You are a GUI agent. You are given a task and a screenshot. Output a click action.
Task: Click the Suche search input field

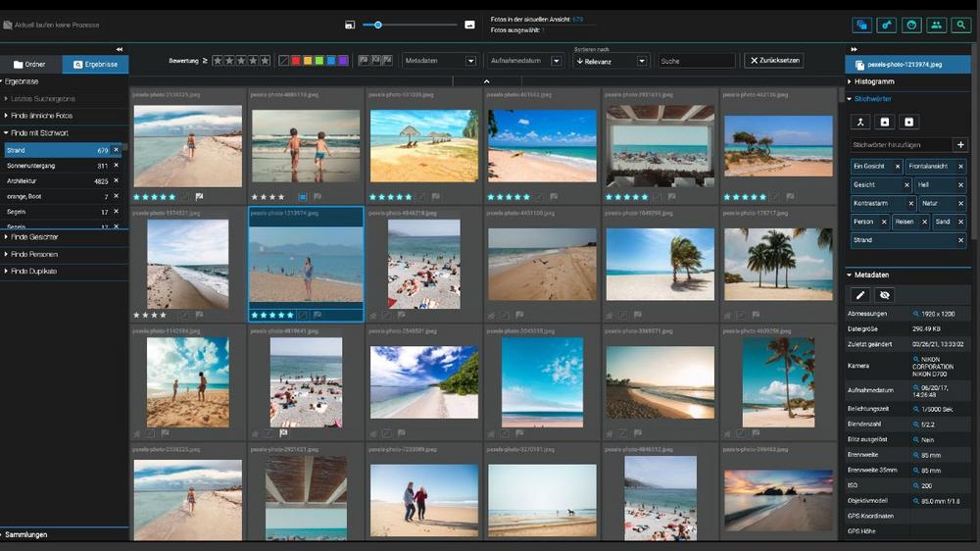click(x=696, y=61)
